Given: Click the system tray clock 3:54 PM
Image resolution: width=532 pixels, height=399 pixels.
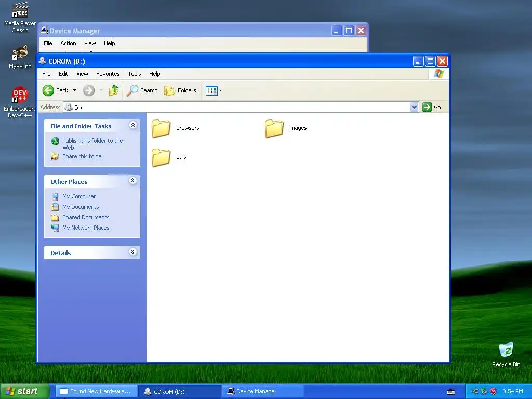Looking at the screenshot, I should pos(513,392).
